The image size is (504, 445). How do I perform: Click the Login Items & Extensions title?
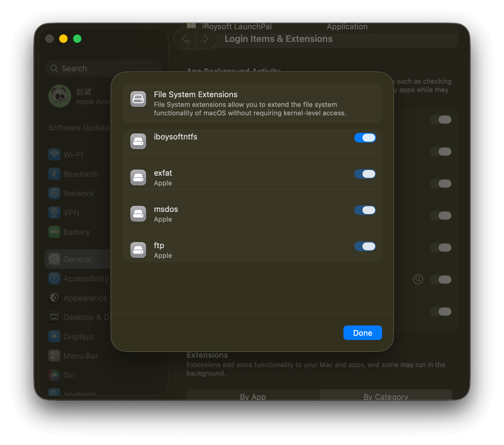[279, 39]
